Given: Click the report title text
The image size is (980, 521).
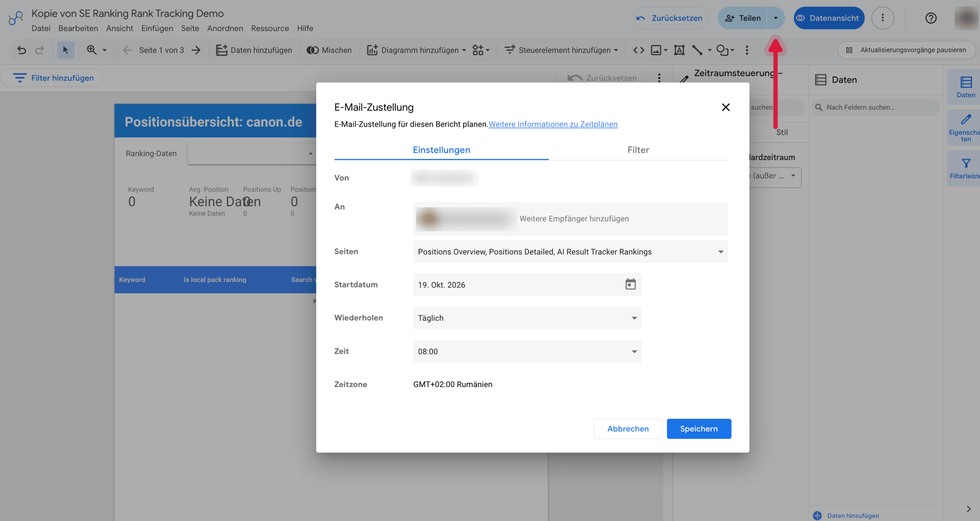Looking at the screenshot, I should 213,122.
